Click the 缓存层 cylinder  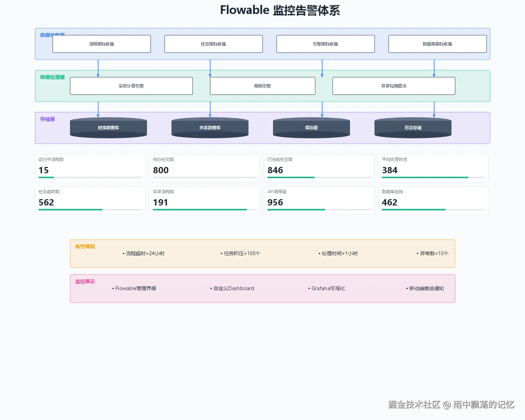[x=311, y=128]
